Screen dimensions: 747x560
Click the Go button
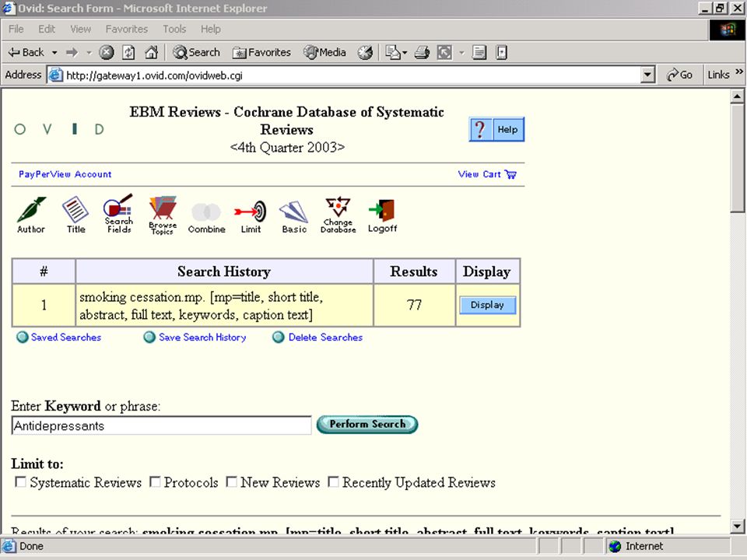(680, 75)
